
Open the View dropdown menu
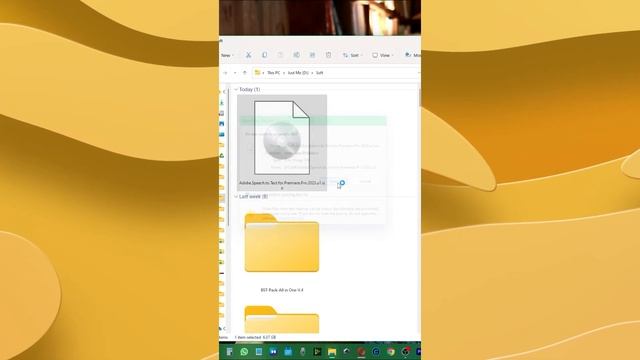(382, 55)
